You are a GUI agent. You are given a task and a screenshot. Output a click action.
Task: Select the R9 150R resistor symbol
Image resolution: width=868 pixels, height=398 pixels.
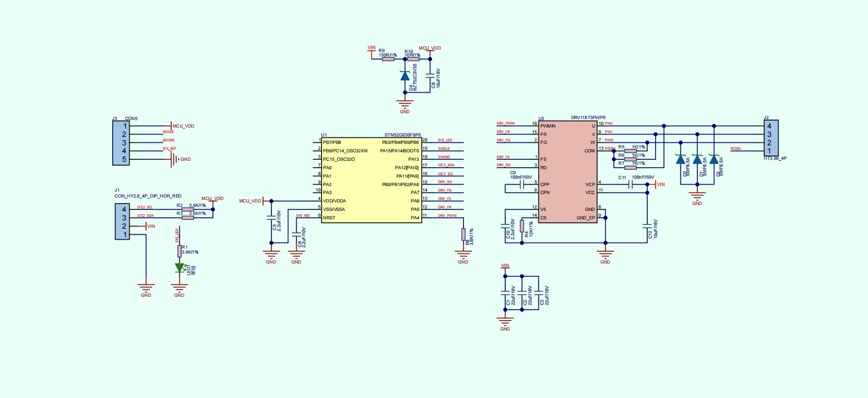click(388, 59)
